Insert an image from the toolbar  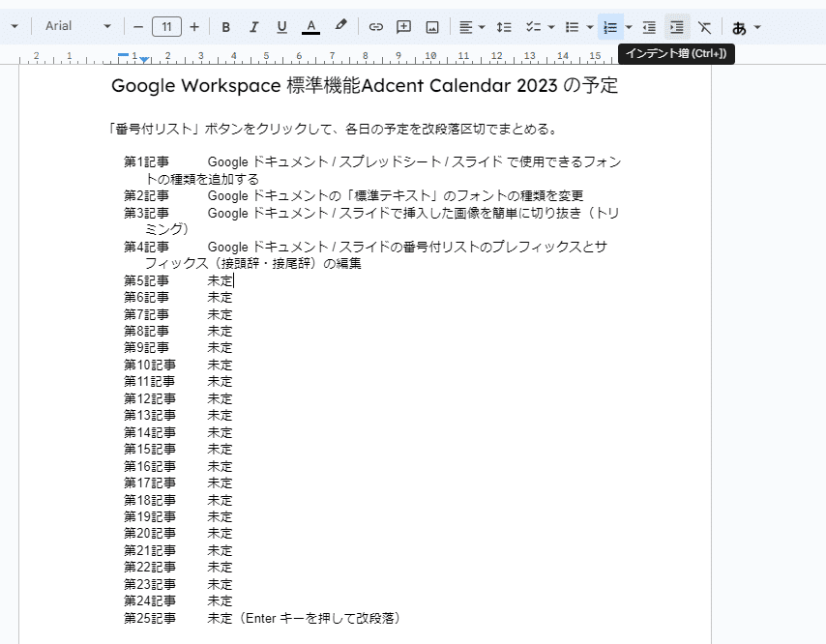432,27
